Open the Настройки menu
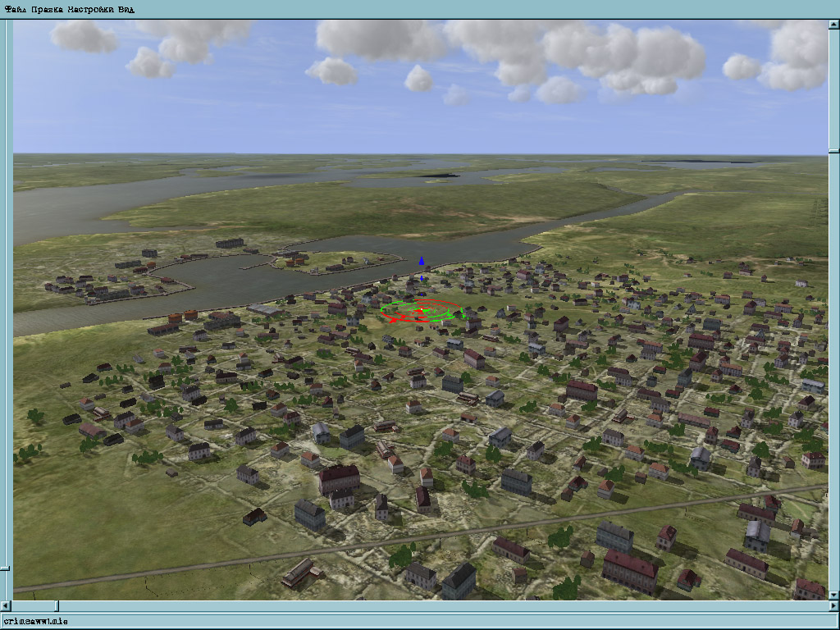The image size is (840, 630). (90, 9)
